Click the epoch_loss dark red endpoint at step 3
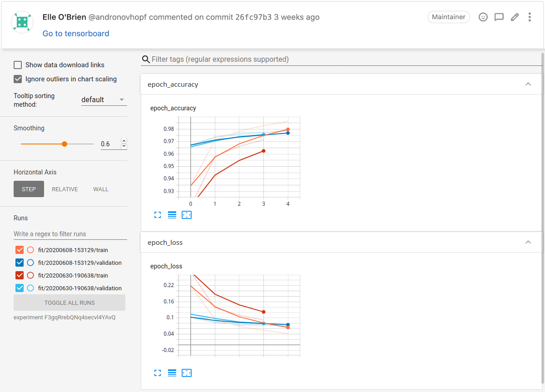 coord(263,312)
